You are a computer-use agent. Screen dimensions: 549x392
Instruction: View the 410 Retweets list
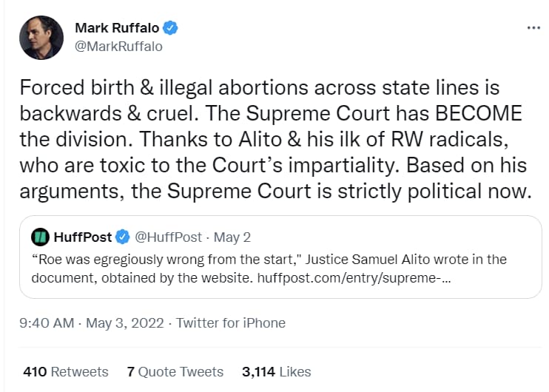[66, 372]
